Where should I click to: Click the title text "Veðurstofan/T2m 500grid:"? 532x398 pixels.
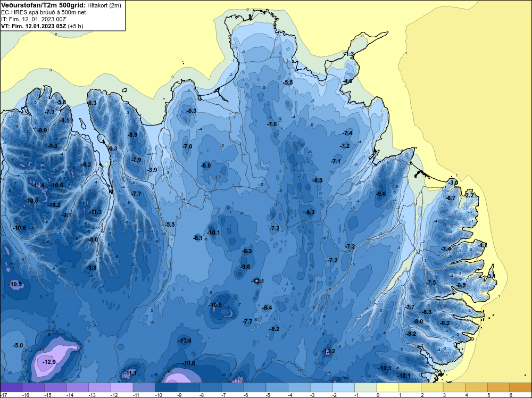pos(44,5)
